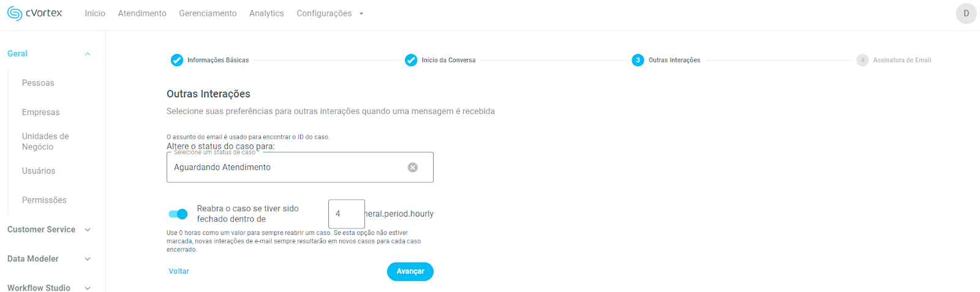Expand the Workflow Studio section
This screenshot has width=980, height=292.
click(x=88, y=288)
